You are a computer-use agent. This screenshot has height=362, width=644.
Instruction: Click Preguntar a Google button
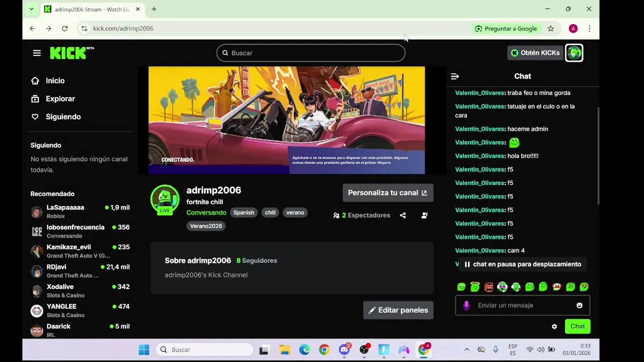506,29
